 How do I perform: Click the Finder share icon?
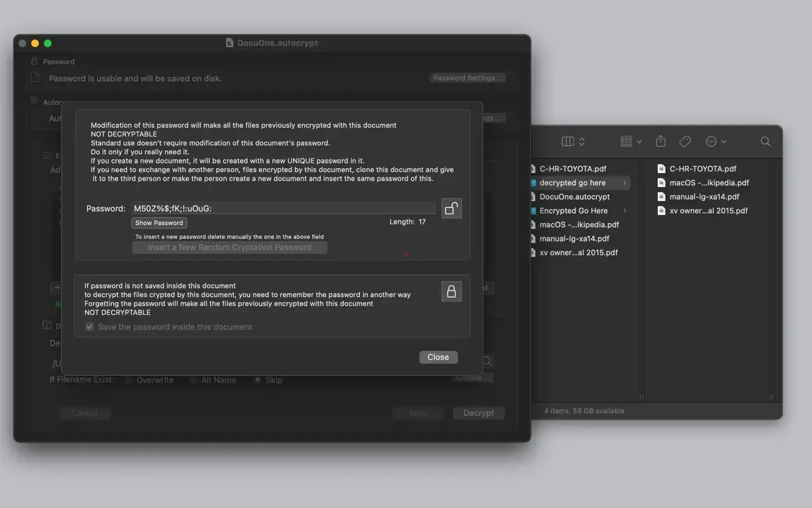point(660,142)
